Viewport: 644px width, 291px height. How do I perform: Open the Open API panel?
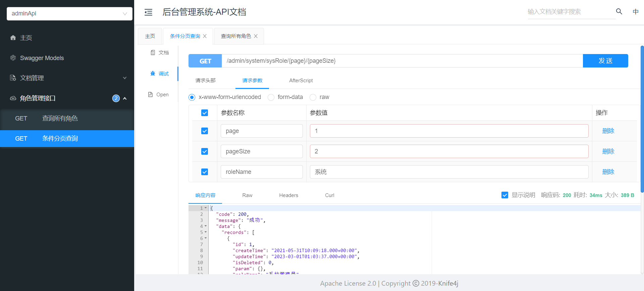(x=159, y=95)
